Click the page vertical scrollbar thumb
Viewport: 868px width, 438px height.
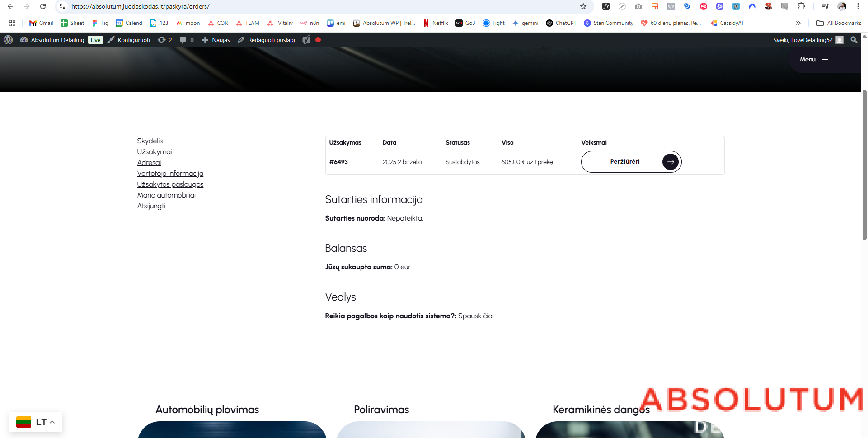pyautogui.click(x=864, y=165)
